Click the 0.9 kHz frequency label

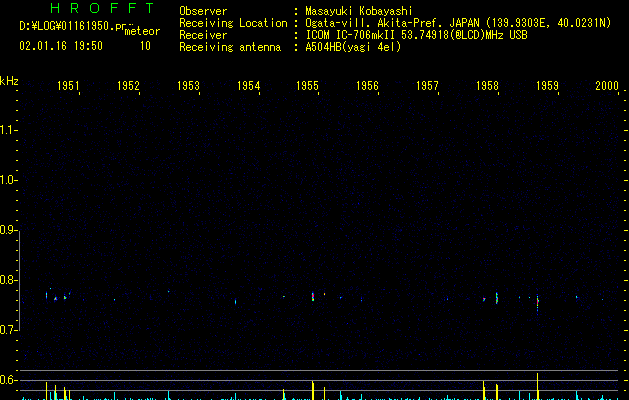[x=7, y=230]
